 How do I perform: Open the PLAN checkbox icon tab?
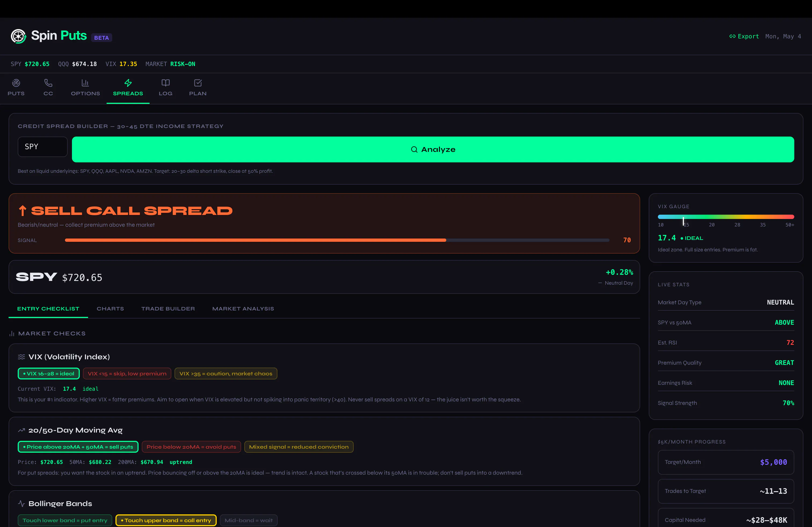pyautogui.click(x=198, y=87)
